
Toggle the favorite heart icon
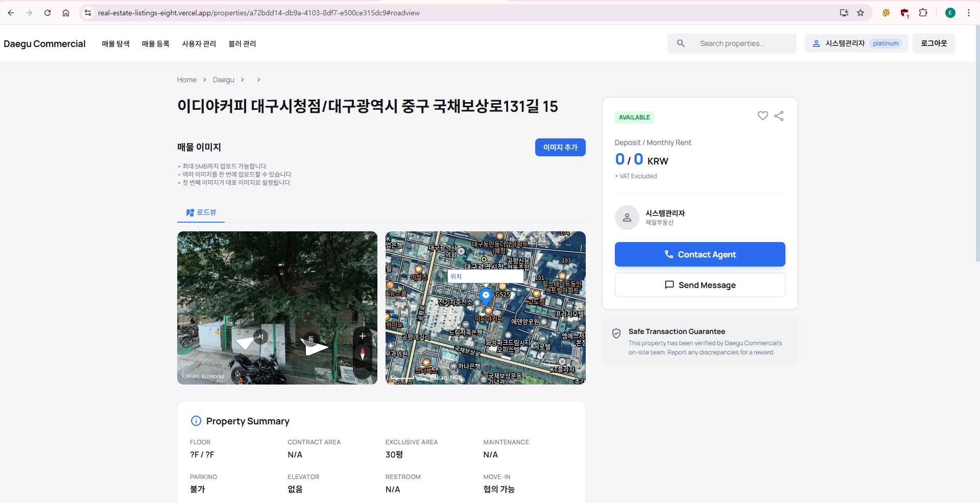pos(762,116)
